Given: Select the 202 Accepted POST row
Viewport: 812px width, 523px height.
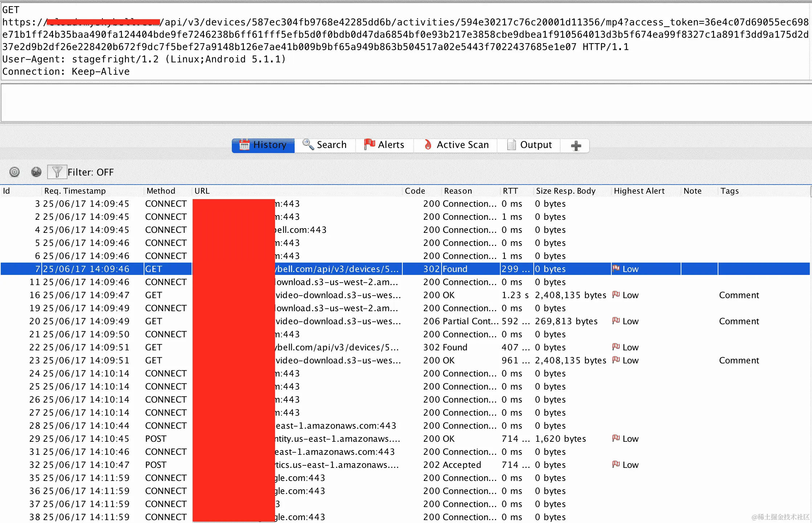Looking at the screenshot, I should [x=452, y=465].
